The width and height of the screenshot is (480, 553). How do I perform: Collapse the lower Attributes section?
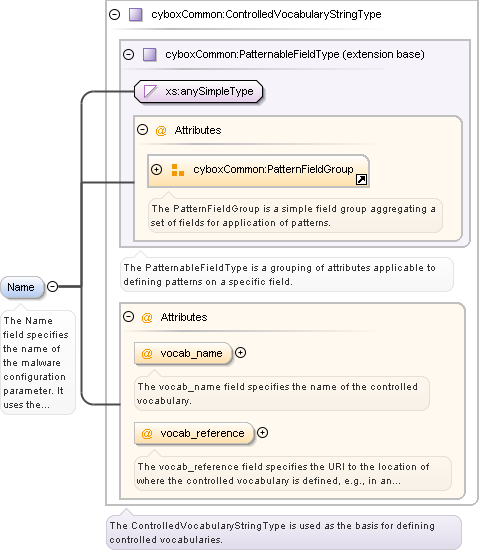(x=129, y=316)
